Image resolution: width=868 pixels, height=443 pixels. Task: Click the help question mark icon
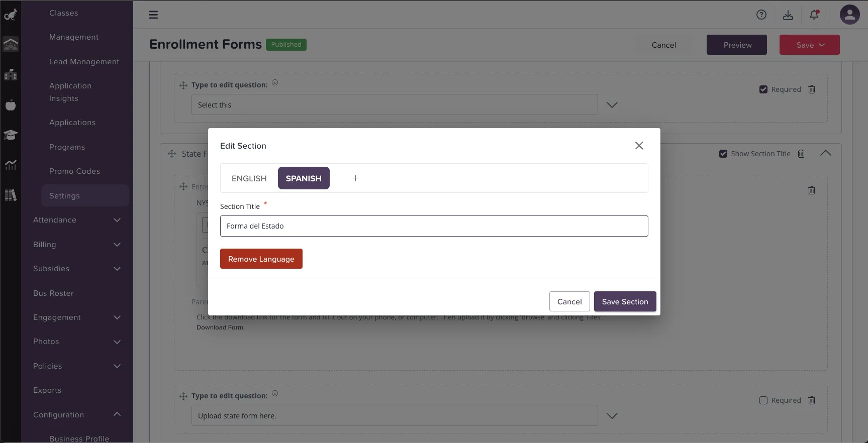(761, 15)
